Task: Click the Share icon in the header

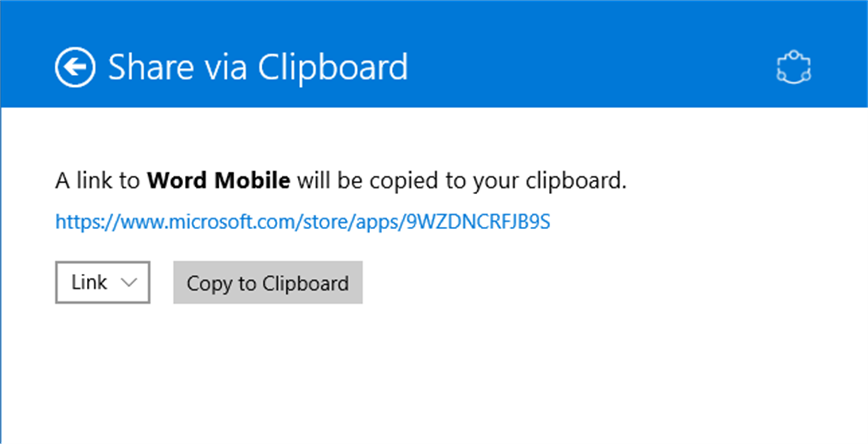Action: [793, 68]
